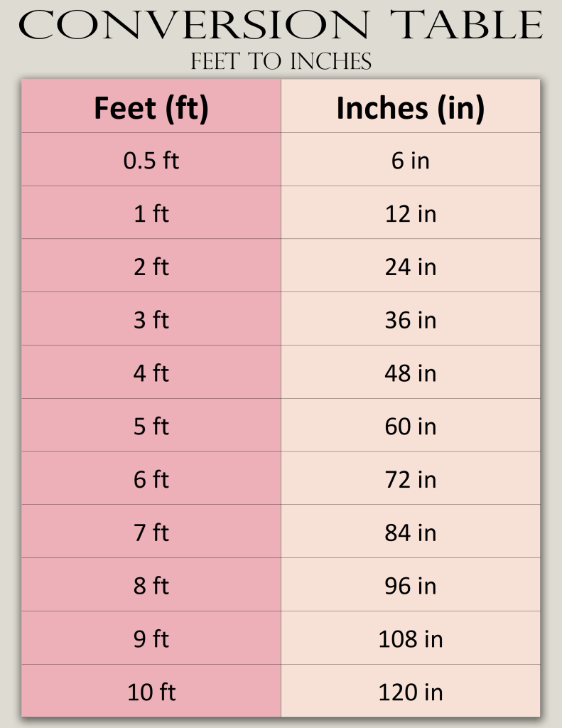
Task: Select the "10 ft" cell
Action: [x=151, y=692]
